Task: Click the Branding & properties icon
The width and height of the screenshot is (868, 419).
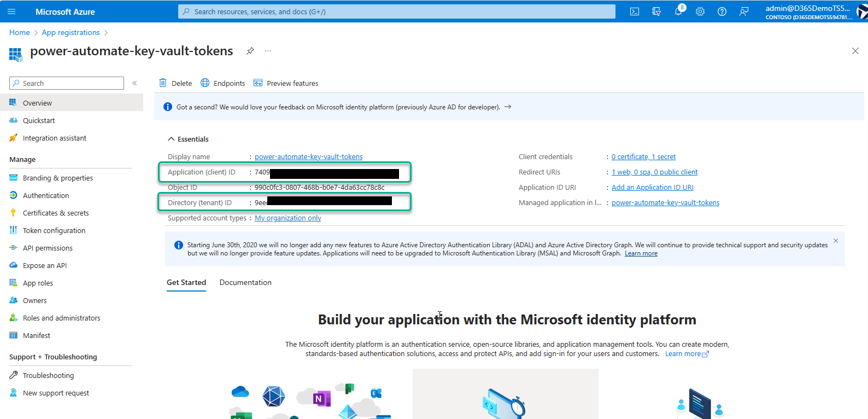Action: click(13, 178)
